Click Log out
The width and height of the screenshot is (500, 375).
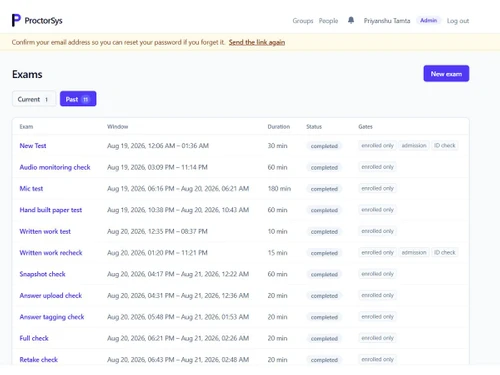pos(458,21)
